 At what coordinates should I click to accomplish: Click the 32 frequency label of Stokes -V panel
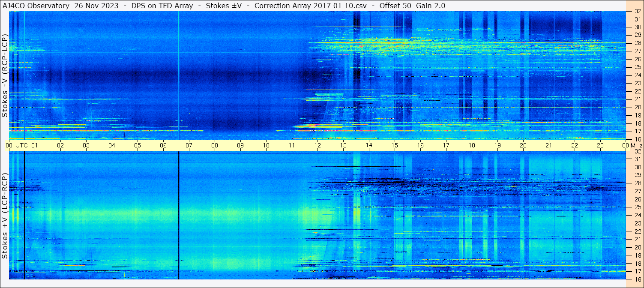click(637, 11)
